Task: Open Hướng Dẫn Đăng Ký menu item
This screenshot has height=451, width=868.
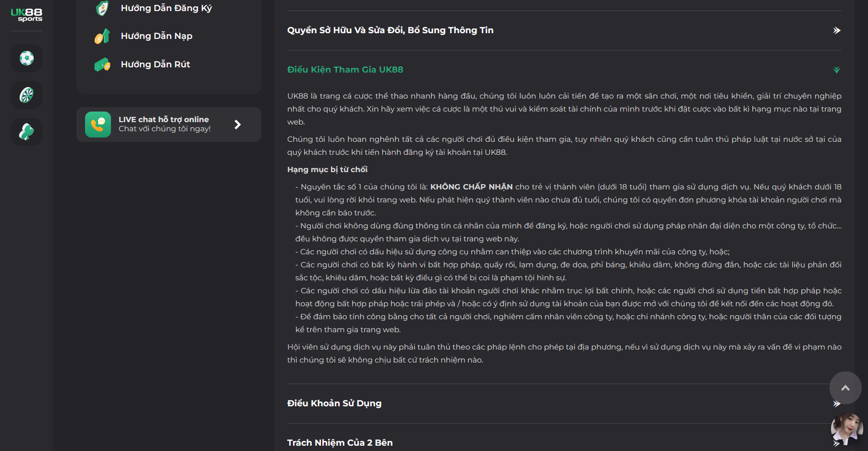Action: pos(166,8)
